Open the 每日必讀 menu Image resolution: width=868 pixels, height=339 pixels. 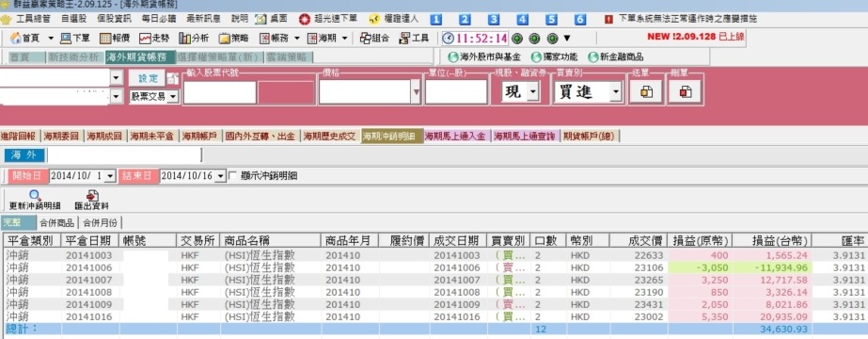158,19
